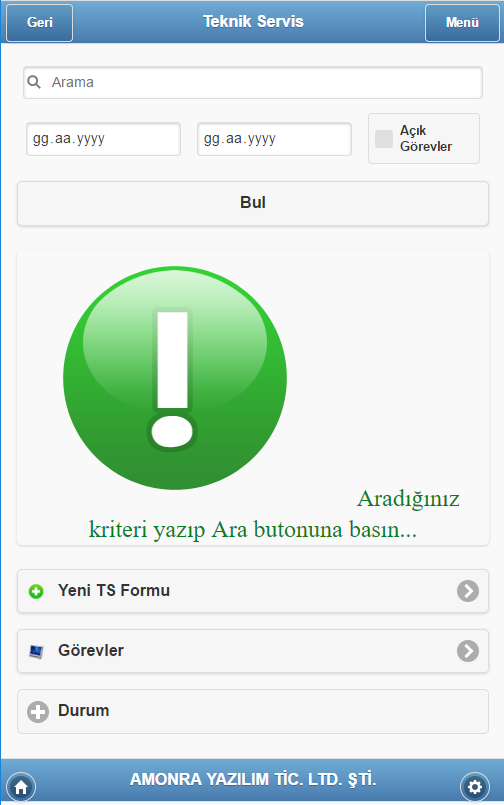This screenshot has height=805, width=504.
Task: Click the Bul search button
Action: point(253,203)
